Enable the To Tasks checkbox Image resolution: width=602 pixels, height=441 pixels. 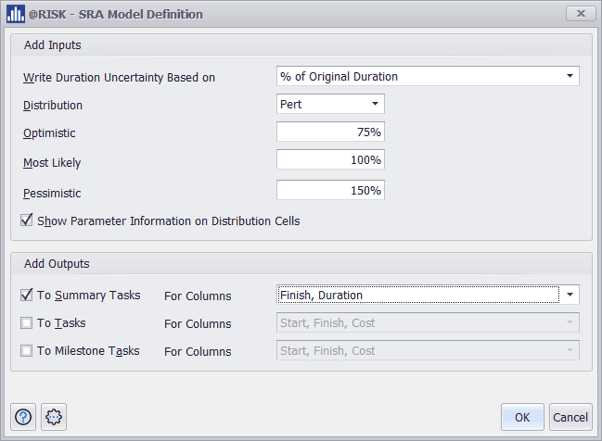(27, 323)
